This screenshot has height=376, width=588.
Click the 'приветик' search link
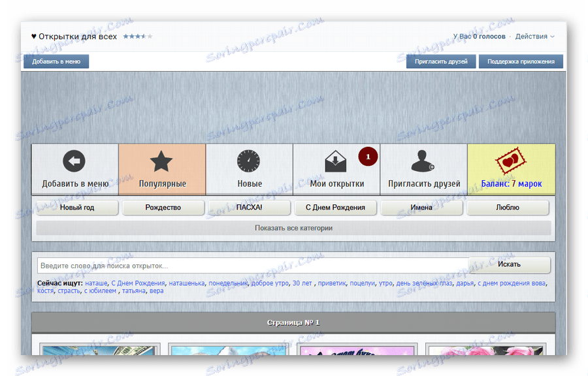[332, 283]
